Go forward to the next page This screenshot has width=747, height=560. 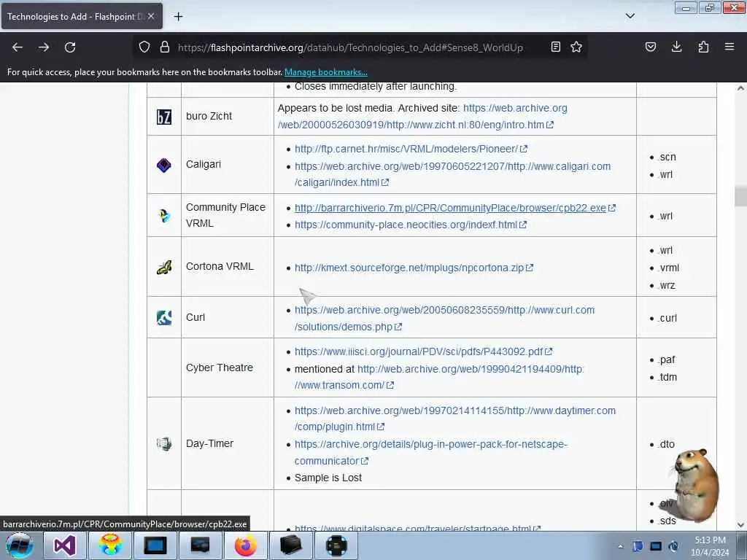point(44,47)
